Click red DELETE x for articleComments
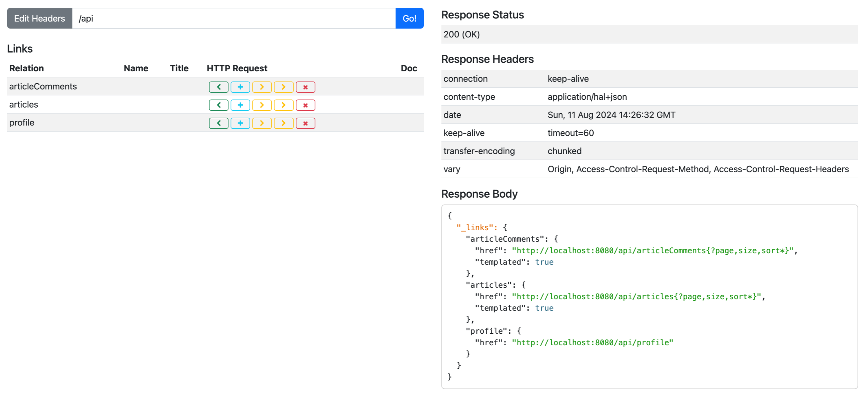This screenshot has width=868, height=396. pyautogui.click(x=305, y=87)
